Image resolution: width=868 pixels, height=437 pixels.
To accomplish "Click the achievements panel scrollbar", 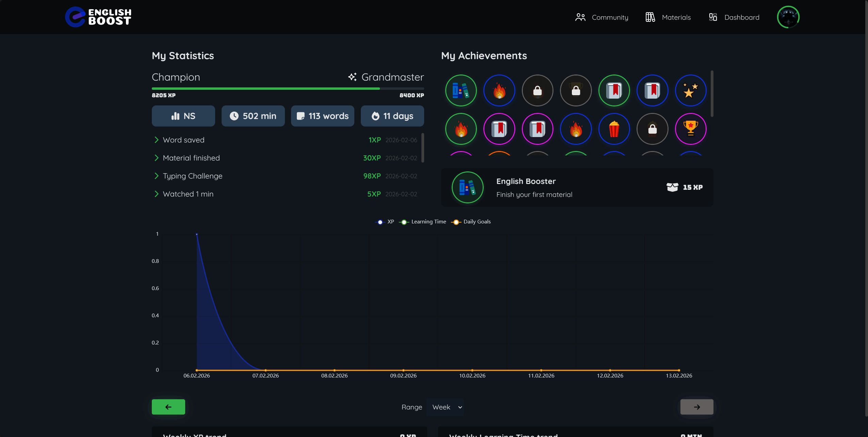I will (x=712, y=94).
